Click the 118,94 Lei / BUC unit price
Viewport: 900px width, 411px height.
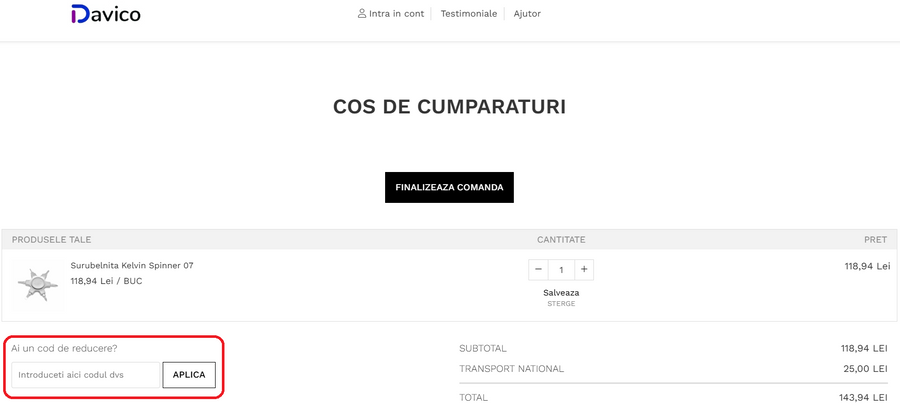[x=106, y=281]
